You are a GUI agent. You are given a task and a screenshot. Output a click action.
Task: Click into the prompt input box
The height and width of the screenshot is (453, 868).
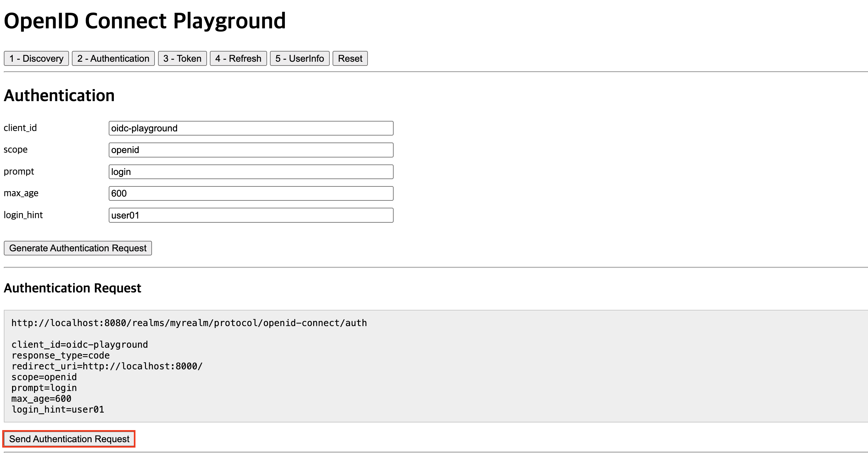(x=251, y=171)
